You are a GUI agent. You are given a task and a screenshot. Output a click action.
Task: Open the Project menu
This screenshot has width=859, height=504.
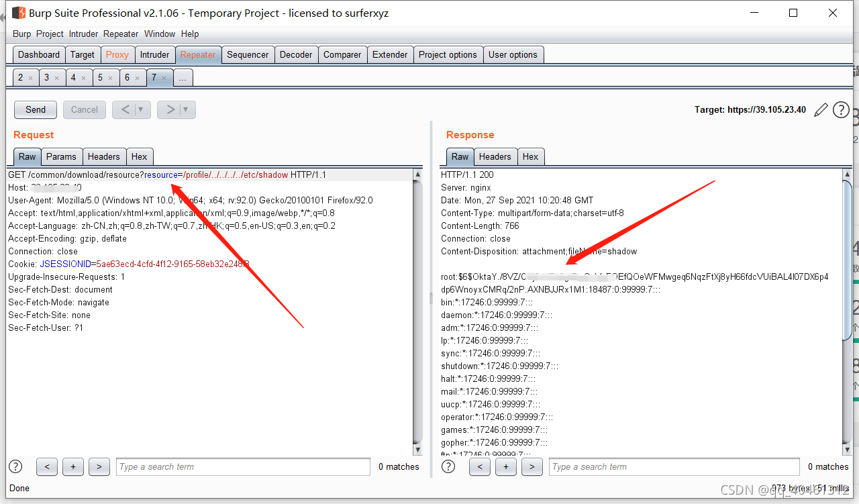point(50,34)
